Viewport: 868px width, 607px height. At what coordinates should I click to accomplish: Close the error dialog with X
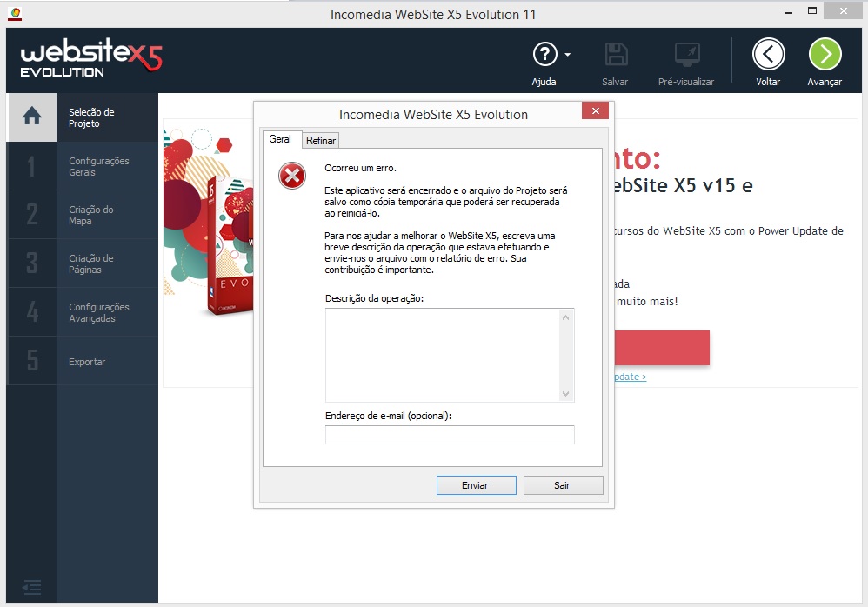[595, 110]
